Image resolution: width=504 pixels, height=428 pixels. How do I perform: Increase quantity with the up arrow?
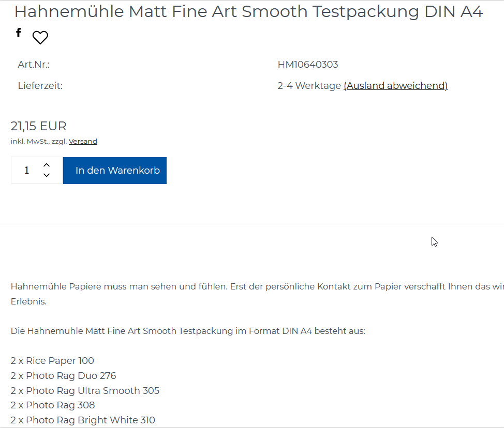tap(47, 165)
